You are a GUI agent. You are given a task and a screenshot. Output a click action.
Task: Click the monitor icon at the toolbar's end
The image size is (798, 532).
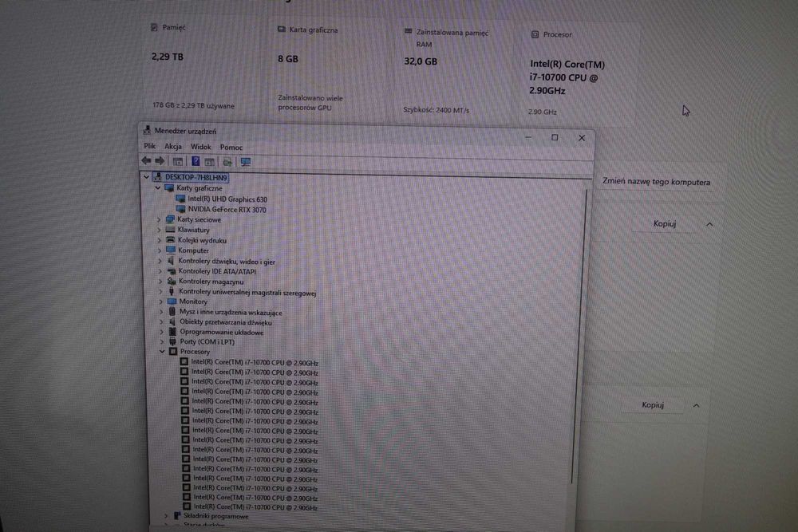[x=245, y=162]
